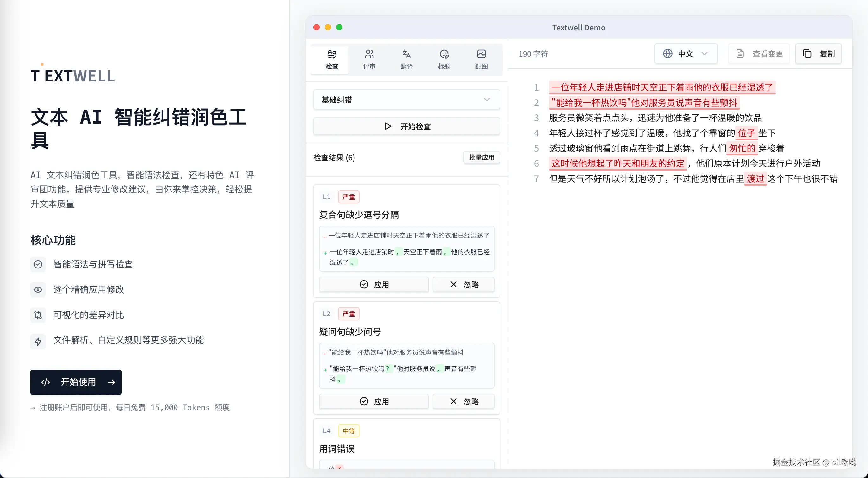Expand the 基础纠错 mode dropdown

(x=406, y=100)
